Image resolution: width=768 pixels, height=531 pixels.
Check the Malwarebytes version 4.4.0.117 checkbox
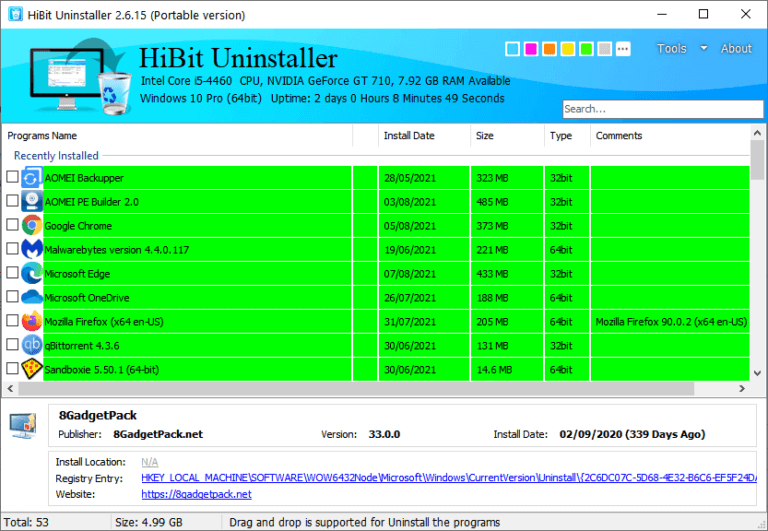click(12, 249)
